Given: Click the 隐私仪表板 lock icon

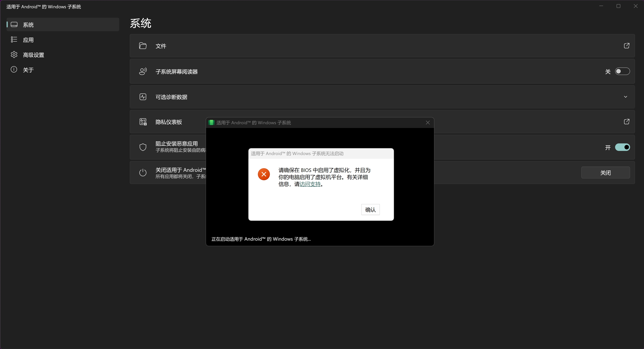Looking at the screenshot, I should click(143, 122).
